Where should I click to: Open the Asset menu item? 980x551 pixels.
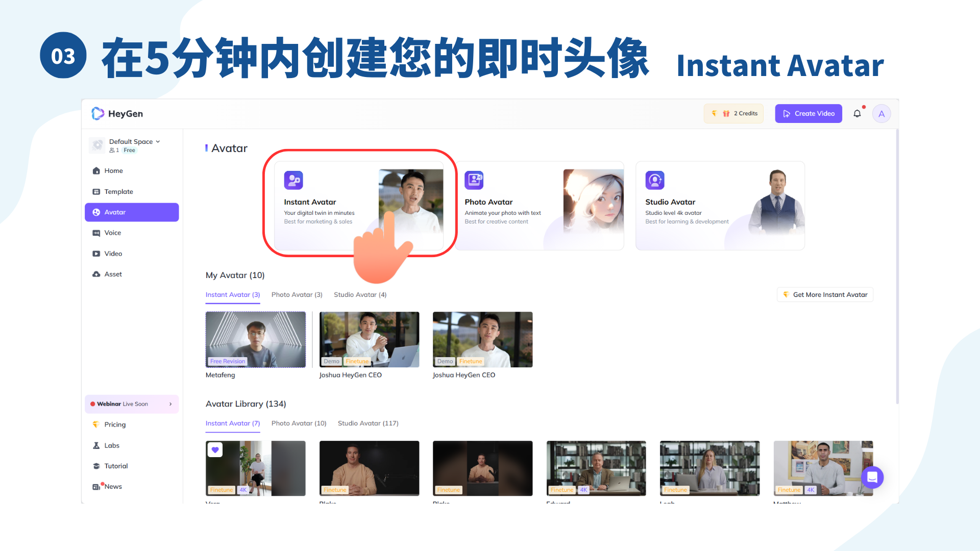point(132,274)
